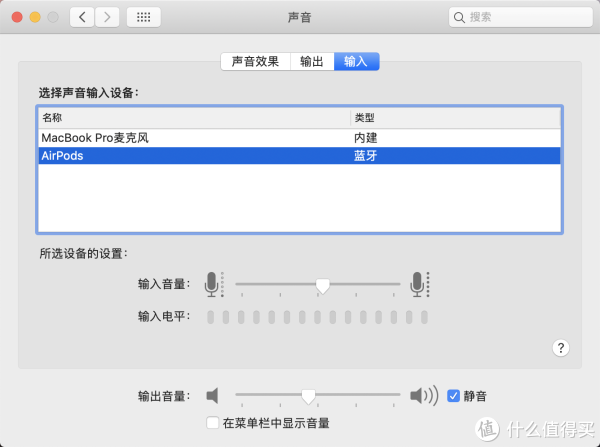Click the input volume slider knob
Viewport: 600px width, 447px height.
pyautogui.click(x=322, y=285)
